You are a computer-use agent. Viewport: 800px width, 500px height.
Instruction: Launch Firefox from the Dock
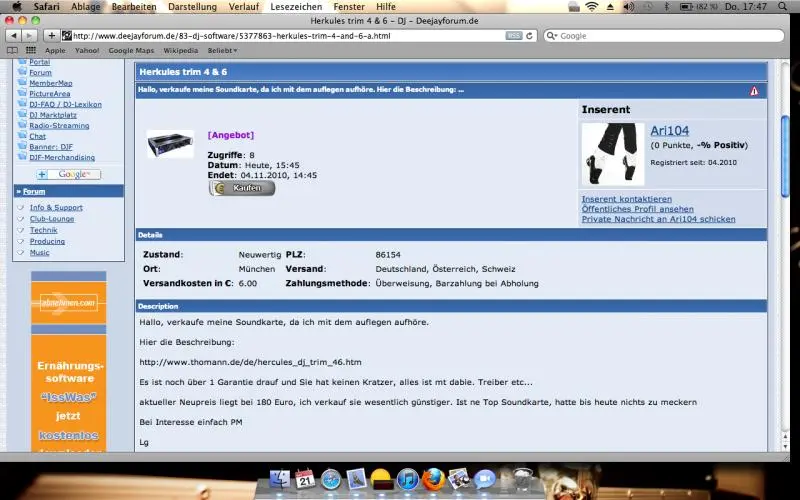click(434, 480)
